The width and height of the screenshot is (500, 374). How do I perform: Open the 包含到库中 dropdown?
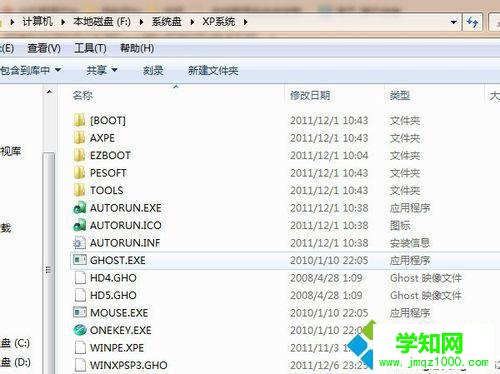tap(30, 70)
